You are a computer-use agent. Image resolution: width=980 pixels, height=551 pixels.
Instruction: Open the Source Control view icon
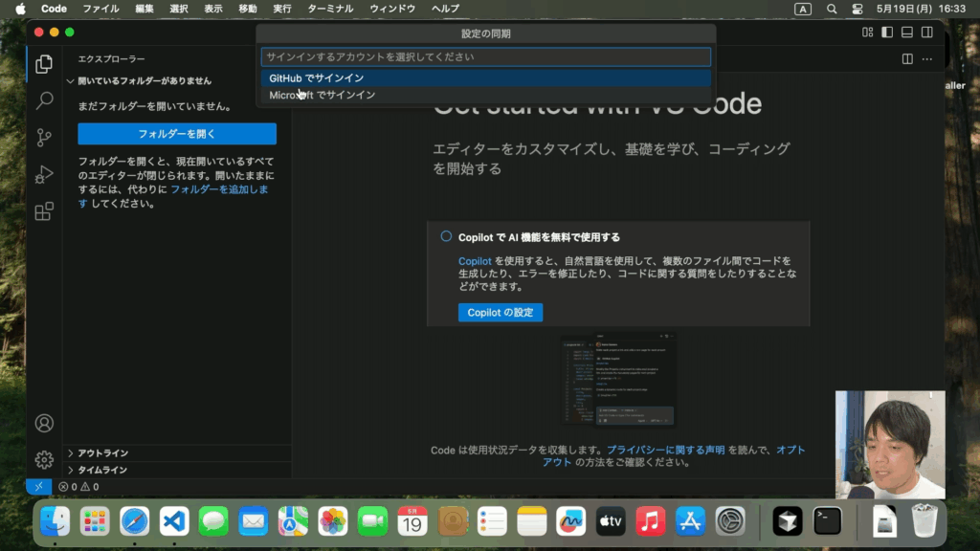pyautogui.click(x=44, y=138)
